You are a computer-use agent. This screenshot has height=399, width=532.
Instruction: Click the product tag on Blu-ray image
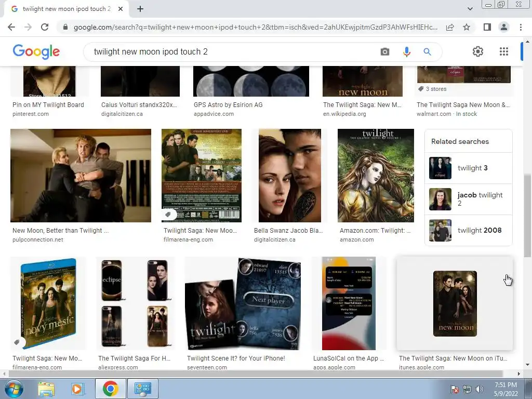click(17, 342)
